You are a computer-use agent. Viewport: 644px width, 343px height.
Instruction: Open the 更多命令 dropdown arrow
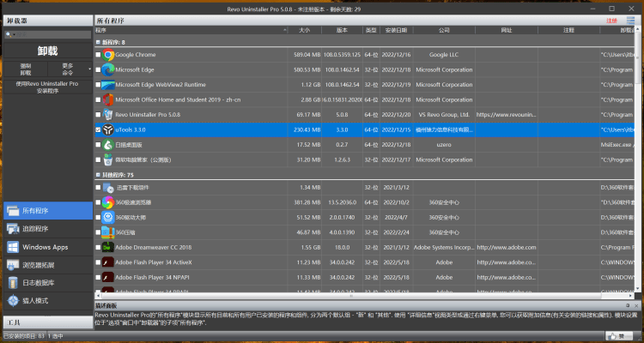(x=90, y=69)
